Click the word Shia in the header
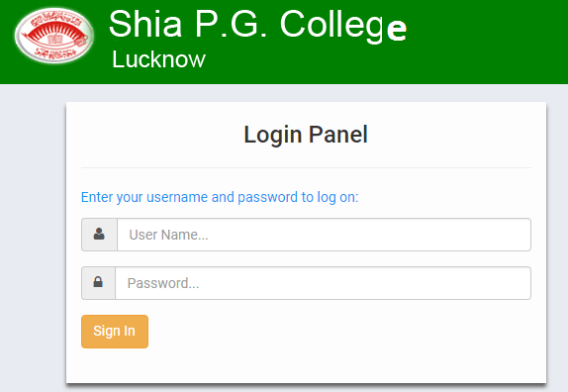Viewport: 568px width, 392px height. [145, 25]
